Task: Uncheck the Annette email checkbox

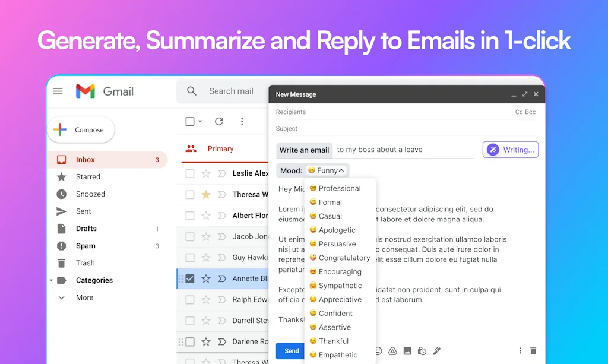Action: [x=190, y=278]
